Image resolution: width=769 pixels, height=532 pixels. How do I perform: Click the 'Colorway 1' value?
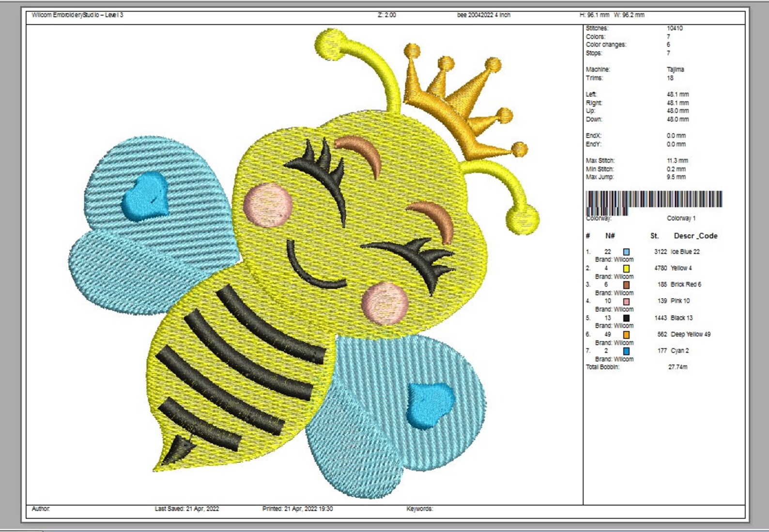(681, 218)
